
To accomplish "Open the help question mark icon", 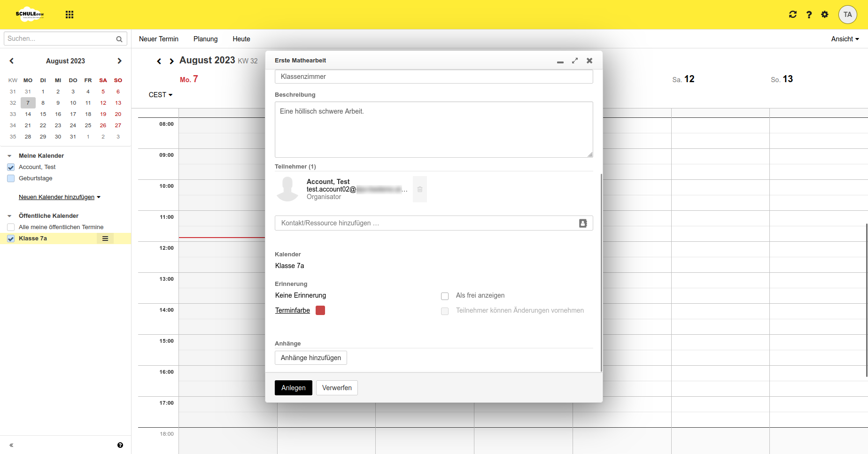I will pyautogui.click(x=809, y=15).
